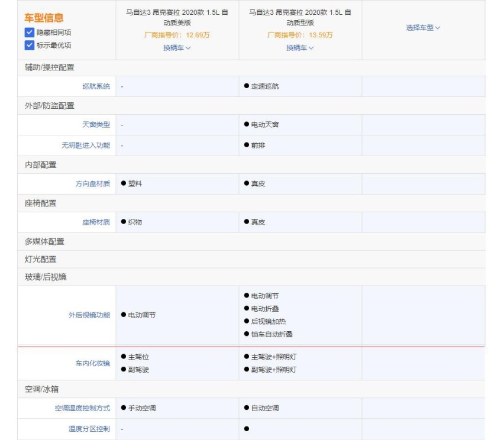
Task: Click the 内部配置 section header
Action: pyautogui.click(x=40, y=165)
